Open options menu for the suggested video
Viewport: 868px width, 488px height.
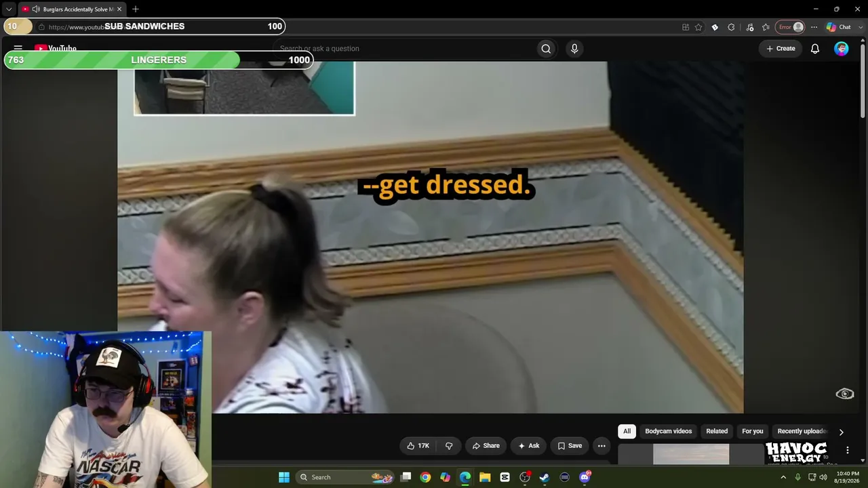(847, 450)
